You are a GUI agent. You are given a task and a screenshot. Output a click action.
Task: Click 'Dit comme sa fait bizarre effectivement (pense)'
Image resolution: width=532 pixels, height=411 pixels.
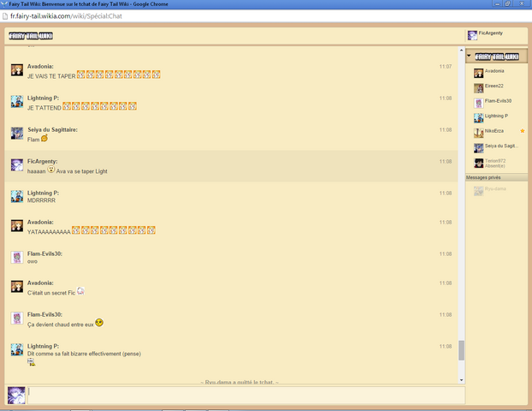(x=84, y=354)
